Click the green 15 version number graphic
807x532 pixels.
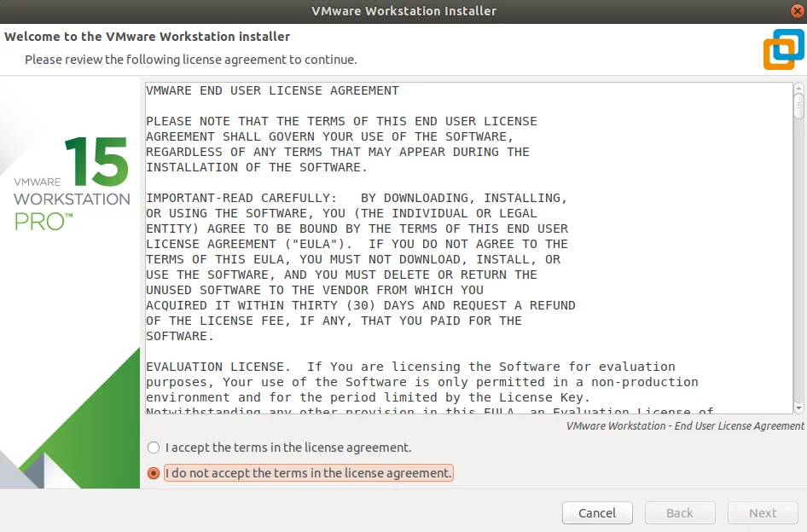tap(96, 161)
